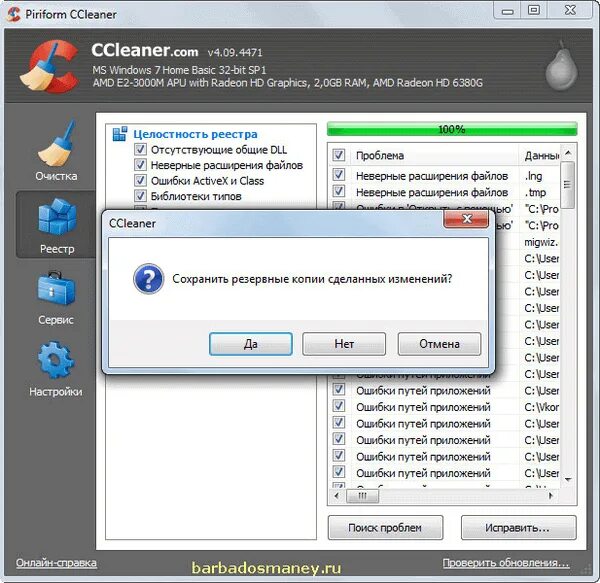Uncheck the C:\Vkor row checkbox
Viewport: 600px width, 583px height.
coord(338,406)
